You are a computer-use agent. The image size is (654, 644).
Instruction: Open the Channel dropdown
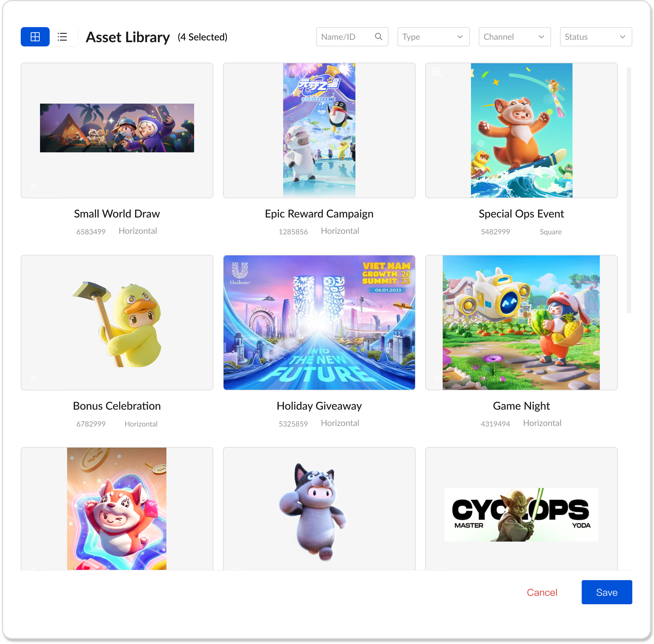(x=514, y=37)
